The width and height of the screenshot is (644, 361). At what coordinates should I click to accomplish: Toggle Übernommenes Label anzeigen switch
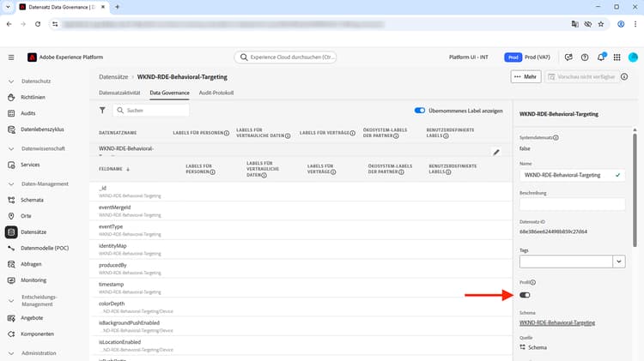[x=419, y=111]
